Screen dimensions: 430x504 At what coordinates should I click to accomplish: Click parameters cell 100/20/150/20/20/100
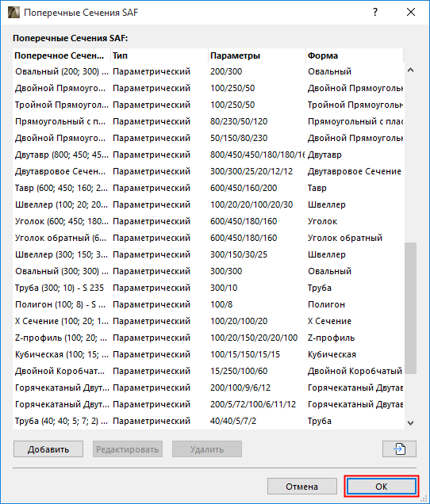click(254, 338)
